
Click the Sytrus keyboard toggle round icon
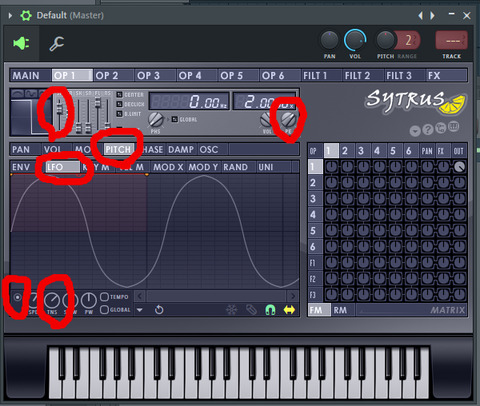pos(453,126)
